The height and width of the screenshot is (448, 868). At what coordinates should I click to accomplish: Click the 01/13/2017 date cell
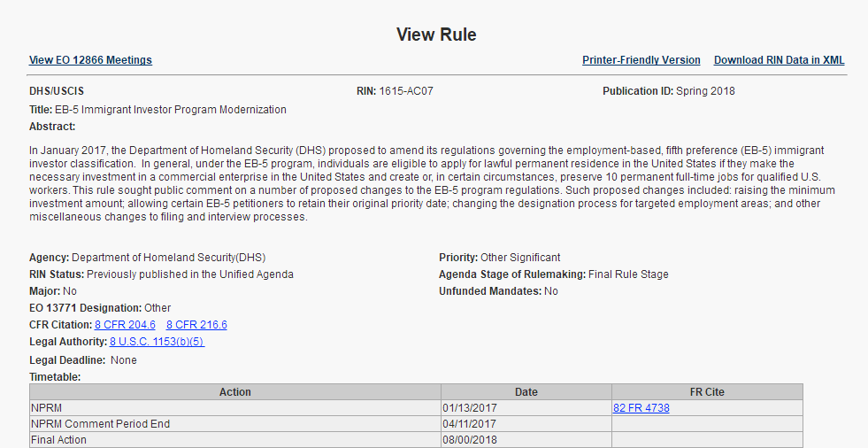tap(470, 408)
